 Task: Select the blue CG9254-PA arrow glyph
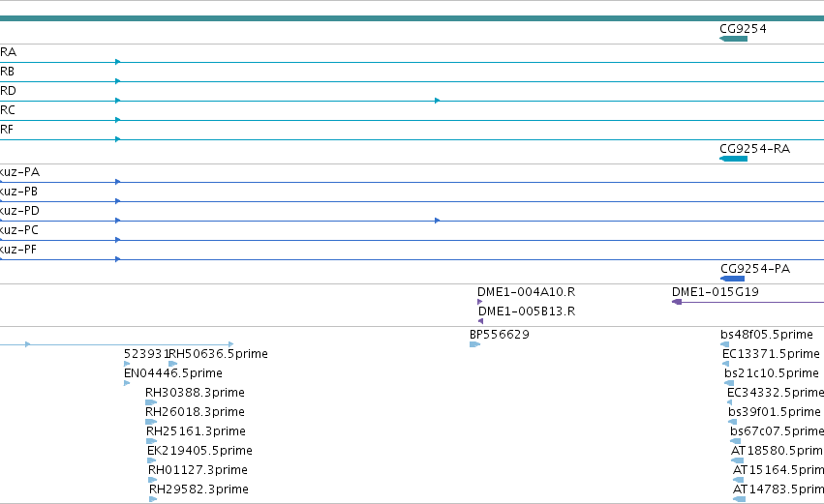click(x=733, y=279)
